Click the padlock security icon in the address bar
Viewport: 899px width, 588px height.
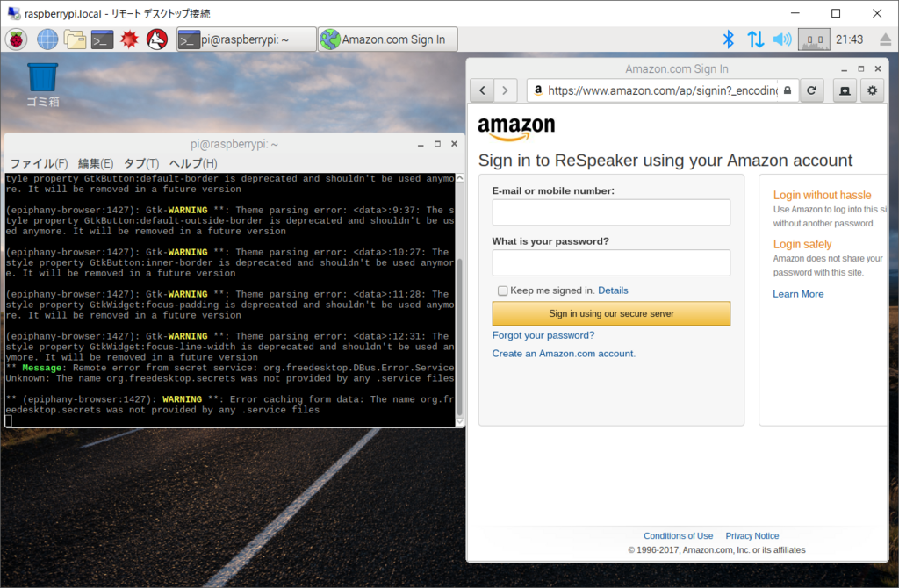[788, 90]
